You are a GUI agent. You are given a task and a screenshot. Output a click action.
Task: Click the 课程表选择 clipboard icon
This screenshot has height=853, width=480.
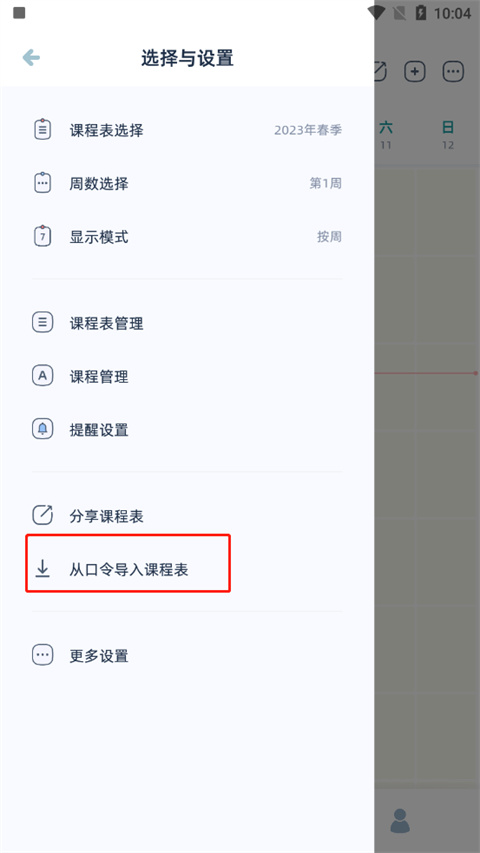(42, 129)
